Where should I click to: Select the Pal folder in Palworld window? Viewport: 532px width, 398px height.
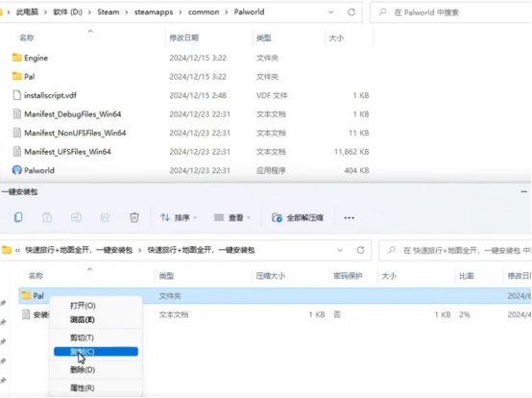[29, 76]
